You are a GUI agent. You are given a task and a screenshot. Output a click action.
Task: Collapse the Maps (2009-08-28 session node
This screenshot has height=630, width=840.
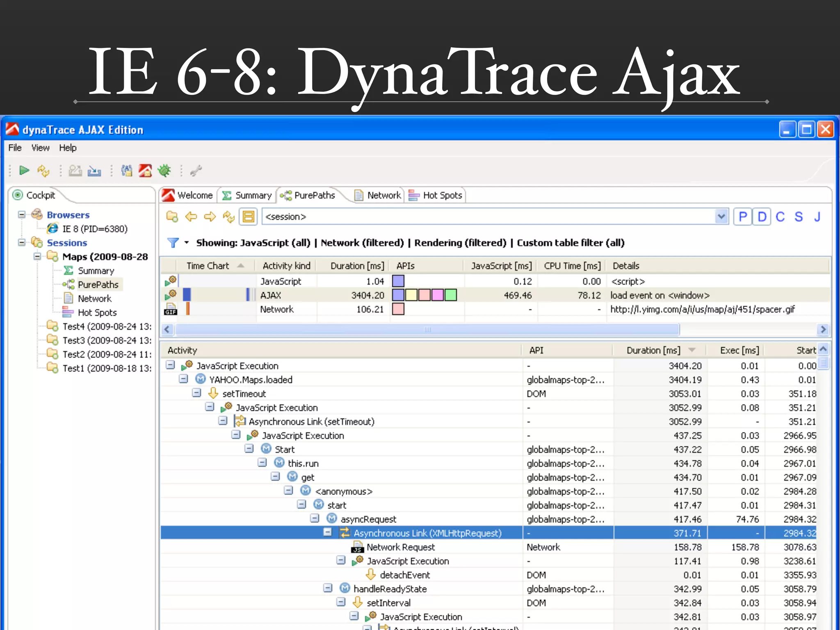click(37, 256)
